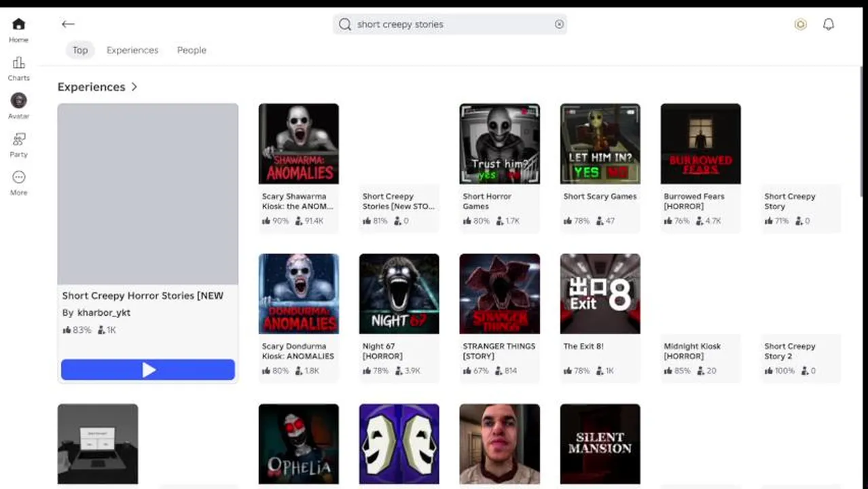Click 'The Exit 8!' title
This screenshot has height=489, width=868.
pyautogui.click(x=583, y=346)
